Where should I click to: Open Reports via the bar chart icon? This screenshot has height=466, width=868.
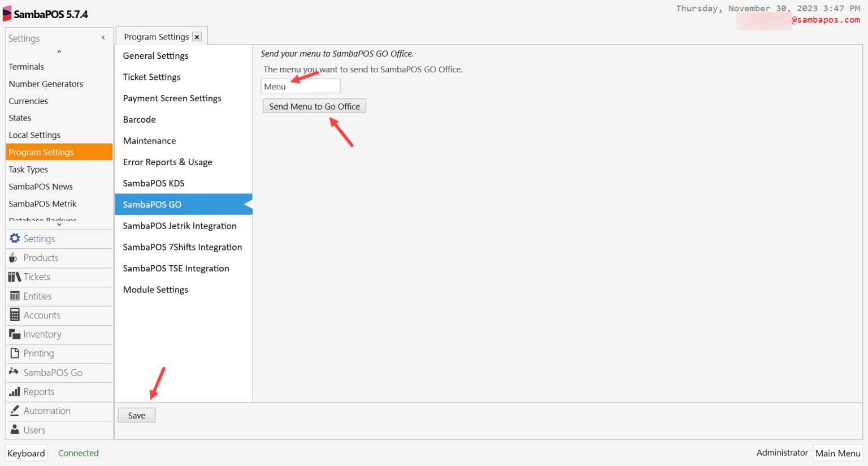15,391
